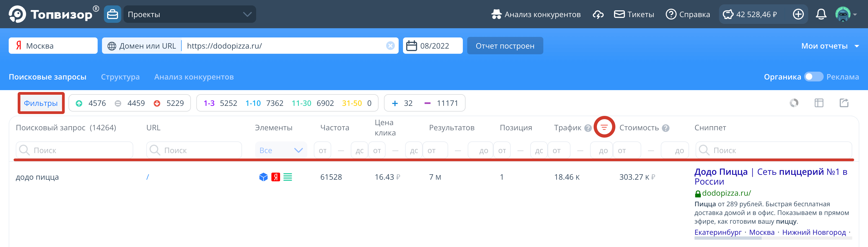Open the Все dropdown under Элементы
Screen dimensions: 868x247
(281, 150)
